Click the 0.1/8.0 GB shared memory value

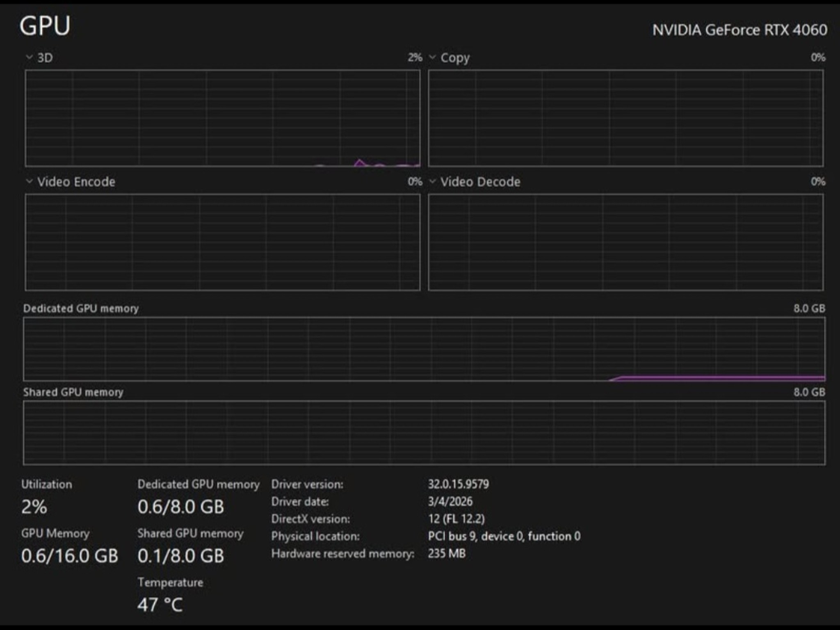[x=181, y=556]
